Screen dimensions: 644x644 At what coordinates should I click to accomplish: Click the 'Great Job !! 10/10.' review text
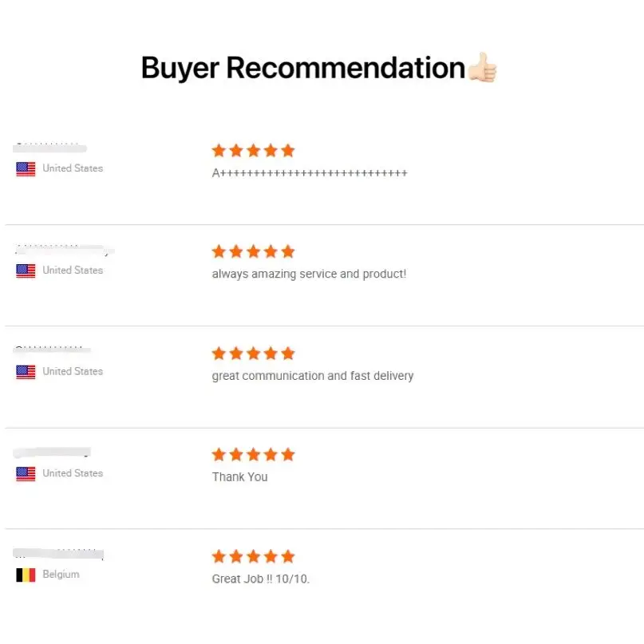click(260, 579)
